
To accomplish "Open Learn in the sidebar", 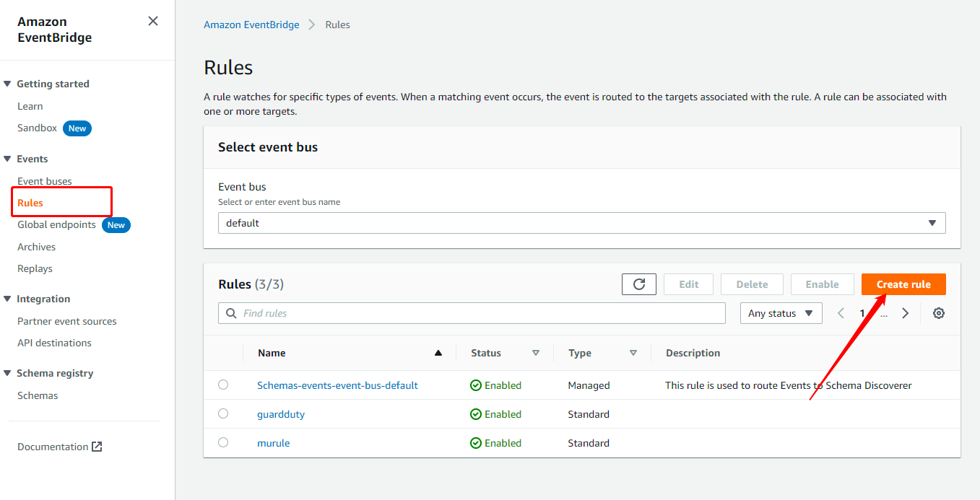I will tap(30, 106).
